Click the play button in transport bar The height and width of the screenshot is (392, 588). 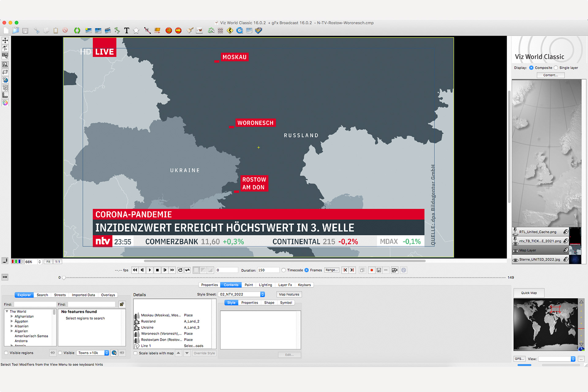pos(150,270)
